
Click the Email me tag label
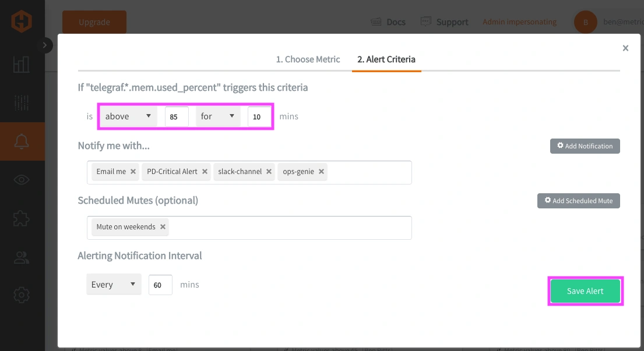(111, 171)
